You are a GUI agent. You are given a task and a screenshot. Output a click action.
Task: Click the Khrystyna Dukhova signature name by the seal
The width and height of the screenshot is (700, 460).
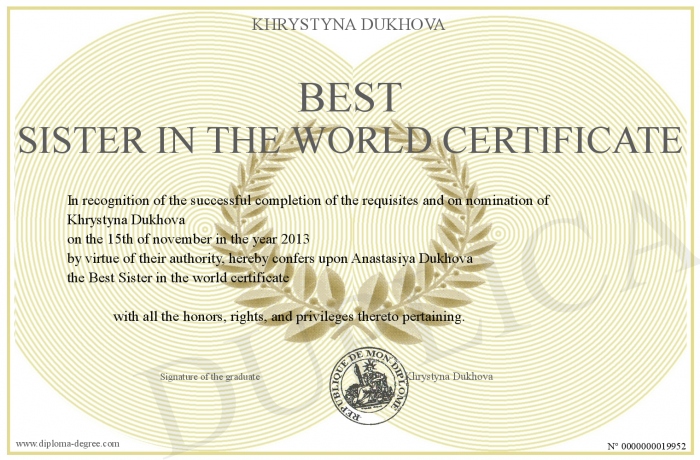[450, 376]
